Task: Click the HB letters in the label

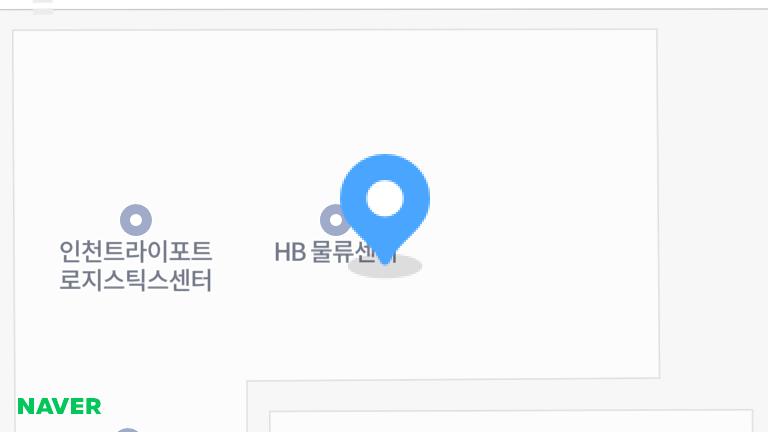Action: pyautogui.click(x=290, y=252)
